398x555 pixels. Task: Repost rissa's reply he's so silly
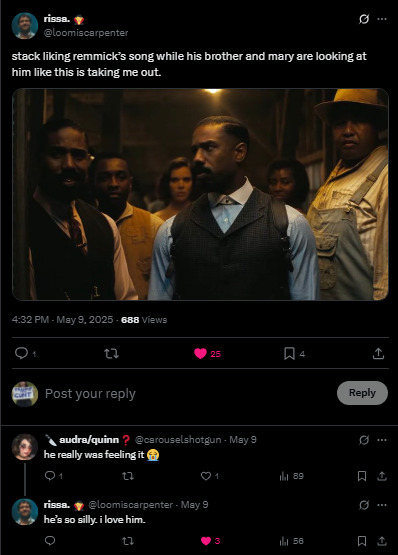(x=128, y=541)
